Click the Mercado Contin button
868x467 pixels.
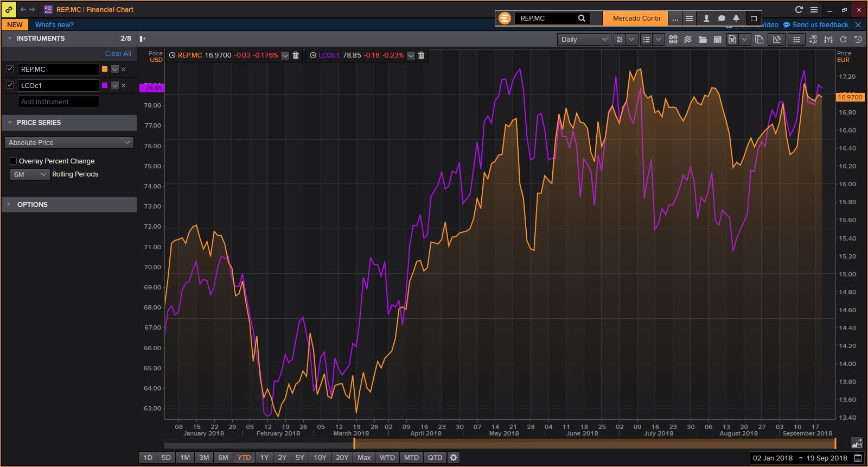[x=636, y=18]
